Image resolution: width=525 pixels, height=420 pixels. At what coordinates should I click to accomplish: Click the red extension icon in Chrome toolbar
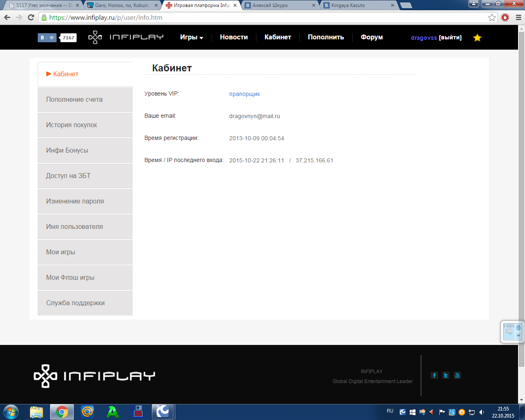coord(505,18)
